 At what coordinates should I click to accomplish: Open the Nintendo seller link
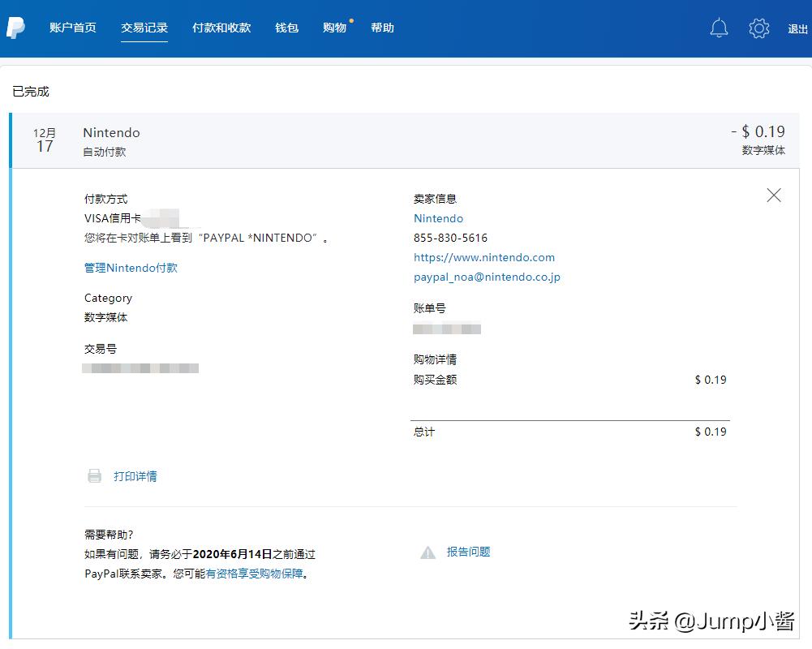tap(438, 218)
